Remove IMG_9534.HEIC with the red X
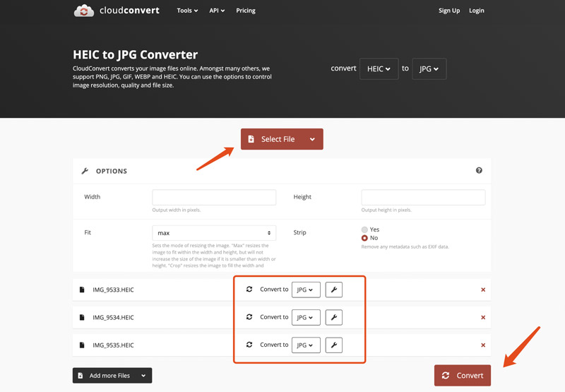 point(483,317)
